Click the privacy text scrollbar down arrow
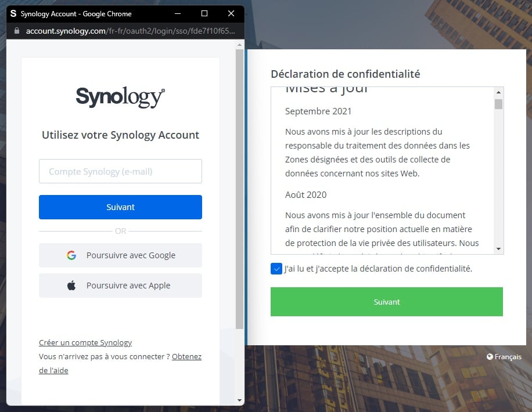Screen dimensions: 532x412 pos(498,248)
